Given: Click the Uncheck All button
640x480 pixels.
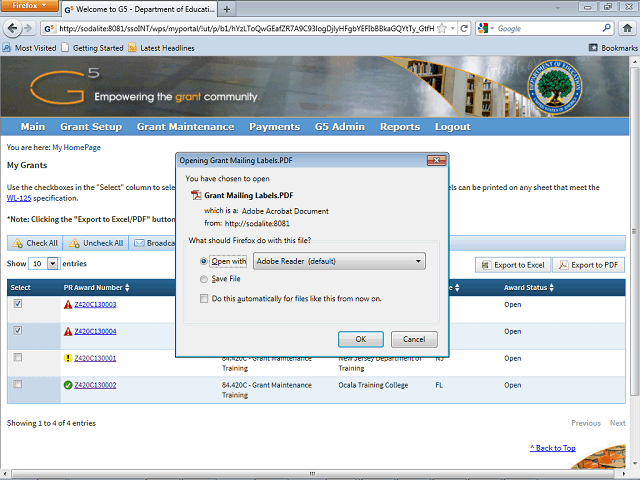Looking at the screenshot, I should pos(96,243).
